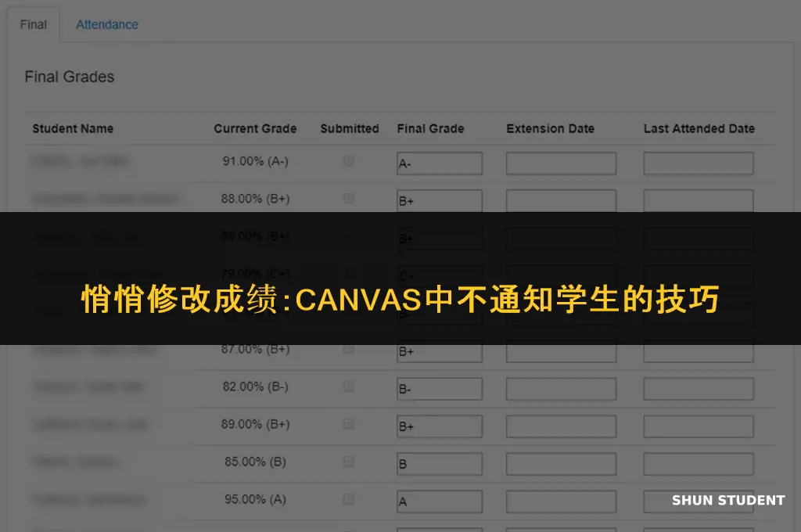Tick Submitted checkbox in the 85.00% (B) row
The image size is (801, 532).
coord(349,462)
